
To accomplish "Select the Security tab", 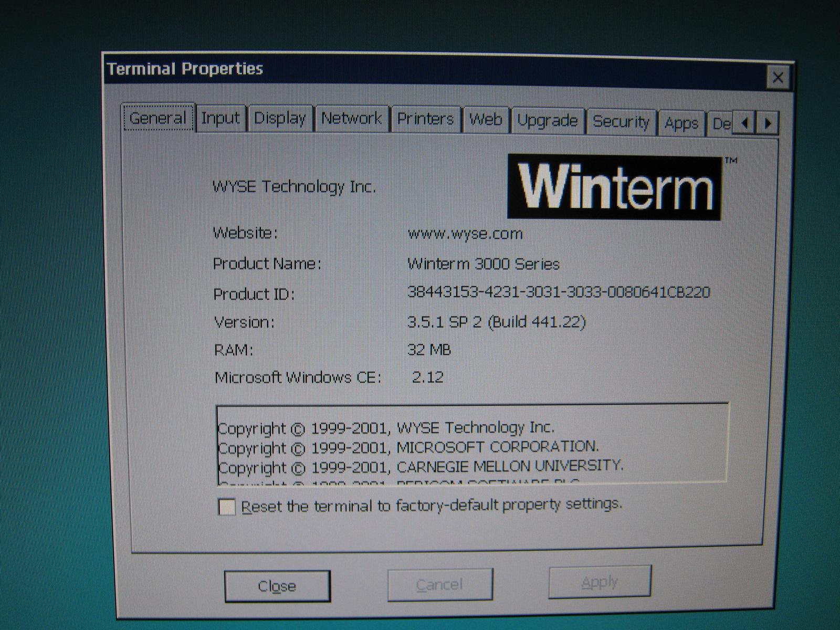I will coord(621,122).
